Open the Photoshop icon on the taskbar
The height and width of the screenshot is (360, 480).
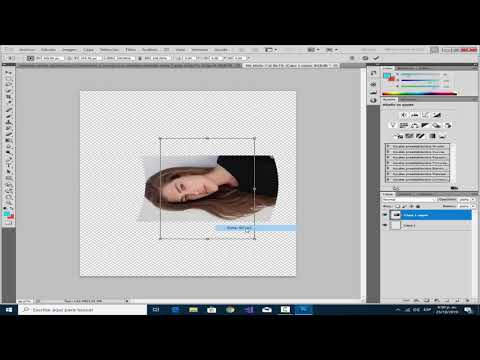pos(303,310)
